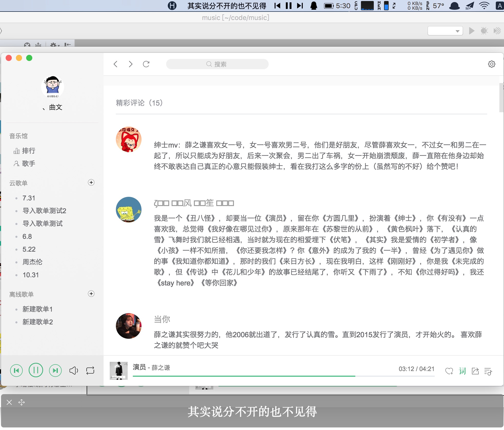Image resolution: width=504 pixels, height=430 pixels.
Task: Open the 排行 ranking section
Action: pyautogui.click(x=28, y=151)
